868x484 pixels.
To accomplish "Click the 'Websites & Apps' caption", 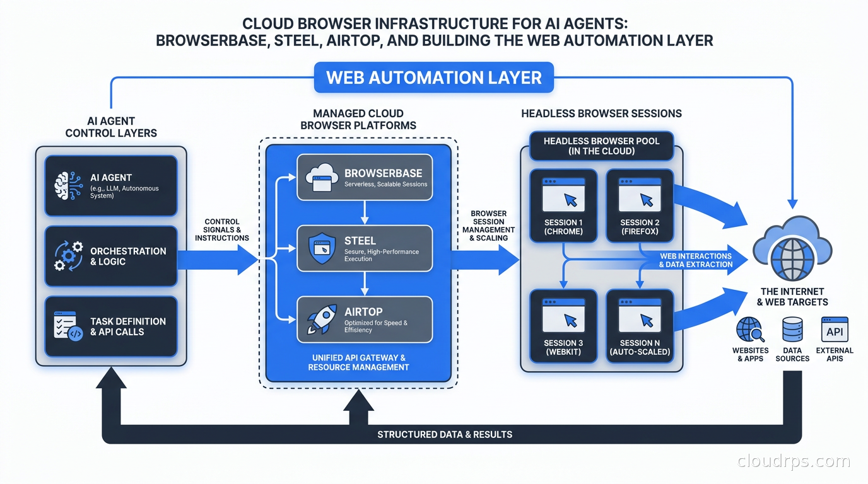I will pyautogui.click(x=751, y=354).
